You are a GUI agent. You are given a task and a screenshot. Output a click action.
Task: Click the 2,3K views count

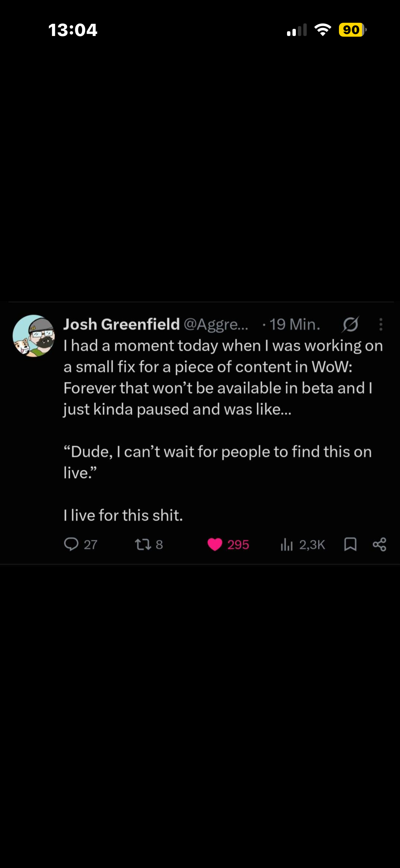coord(312,545)
